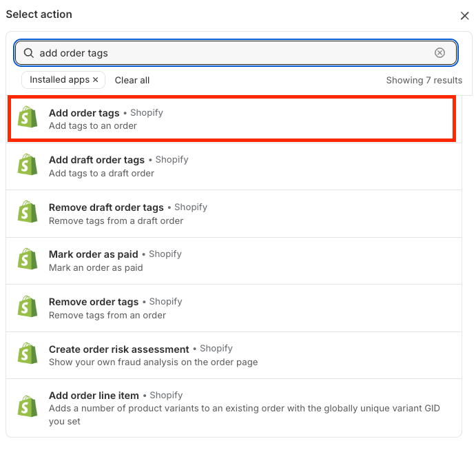Click 'Show your own fraud analysis' description
The height and width of the screenshot is (461, 476).
(x=153, y=362)
